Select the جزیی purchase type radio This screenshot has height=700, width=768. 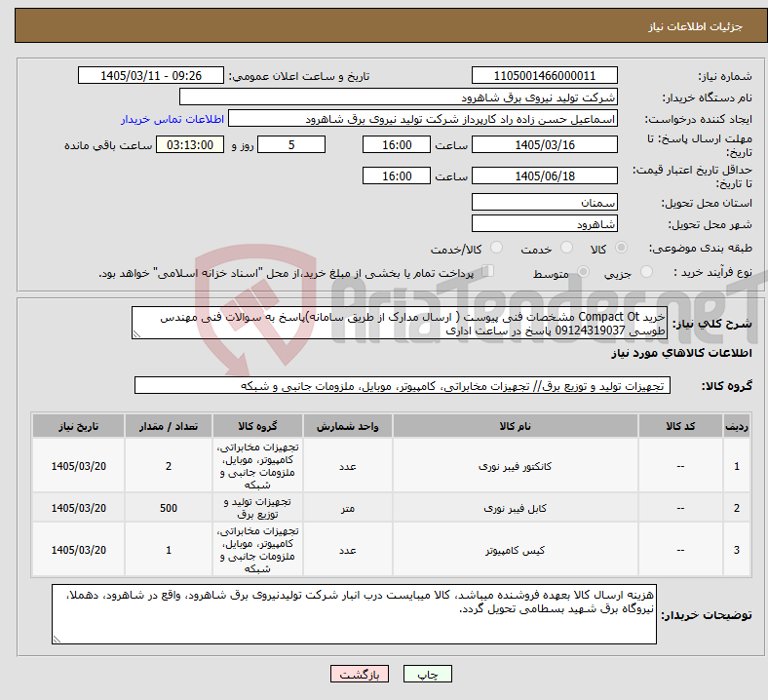(x=646, y=272)
